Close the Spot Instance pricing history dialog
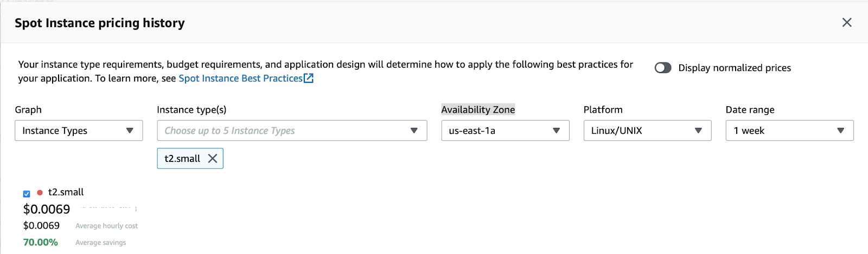 coord(846,23)
